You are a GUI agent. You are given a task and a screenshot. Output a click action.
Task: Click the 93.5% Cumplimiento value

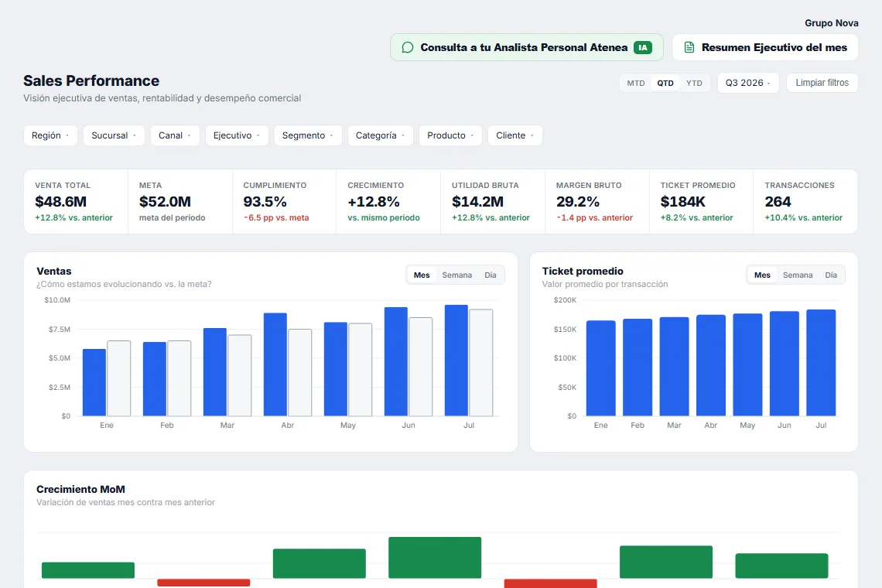[265, 201]
